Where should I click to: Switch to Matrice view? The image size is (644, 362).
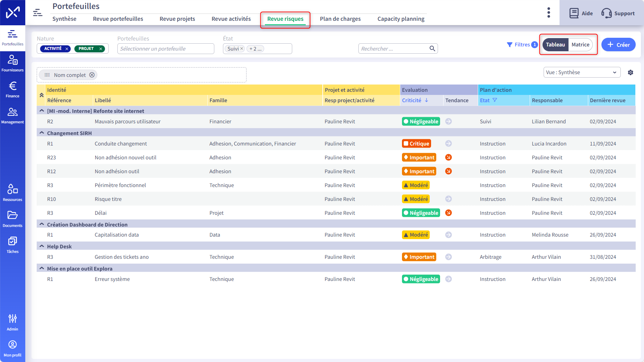coord(580,45)
